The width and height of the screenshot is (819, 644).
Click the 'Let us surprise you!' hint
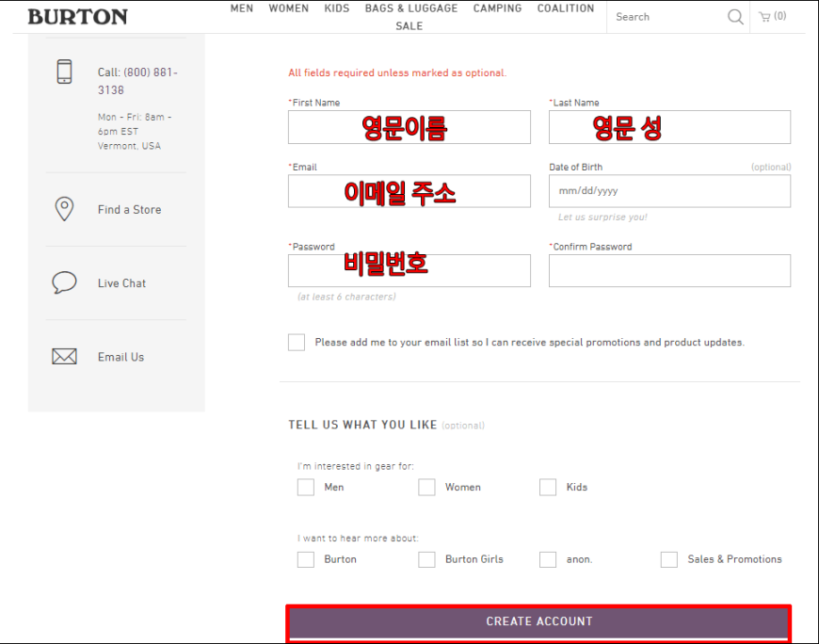(x=602, y=217)
